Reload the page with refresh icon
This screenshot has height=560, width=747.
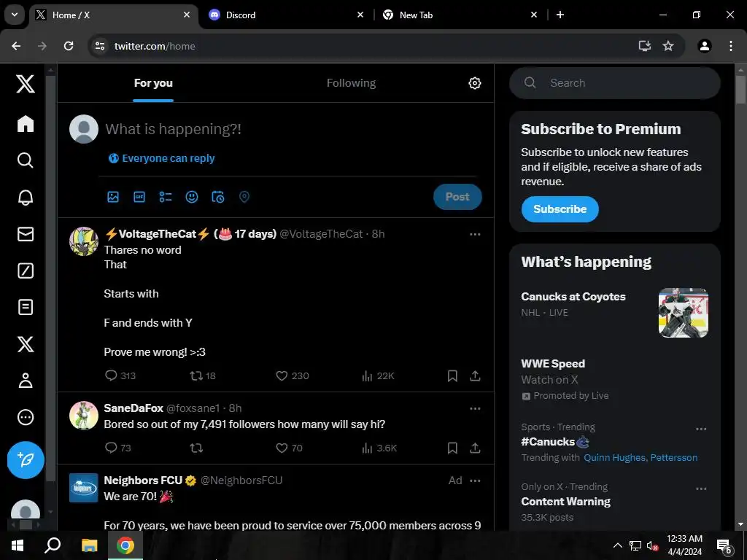tap(69, 46)
